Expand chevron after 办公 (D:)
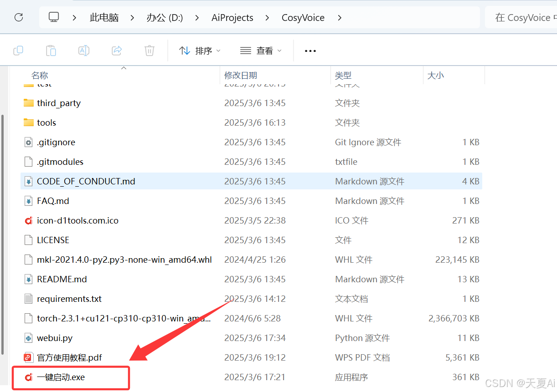The width and height of the screenshot is (557, 392). (x=197, y=18)
